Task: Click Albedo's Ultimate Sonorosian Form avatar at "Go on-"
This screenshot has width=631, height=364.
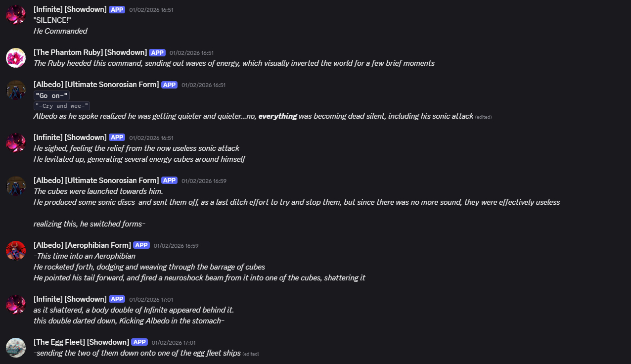Action: click(x=16, y=90)
